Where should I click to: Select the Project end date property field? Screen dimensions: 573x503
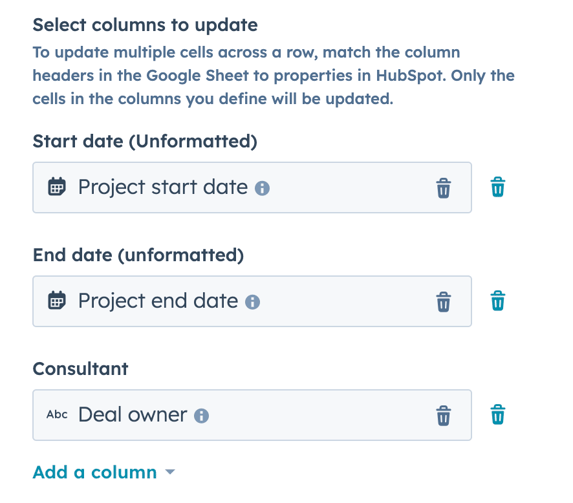[252, 301]
